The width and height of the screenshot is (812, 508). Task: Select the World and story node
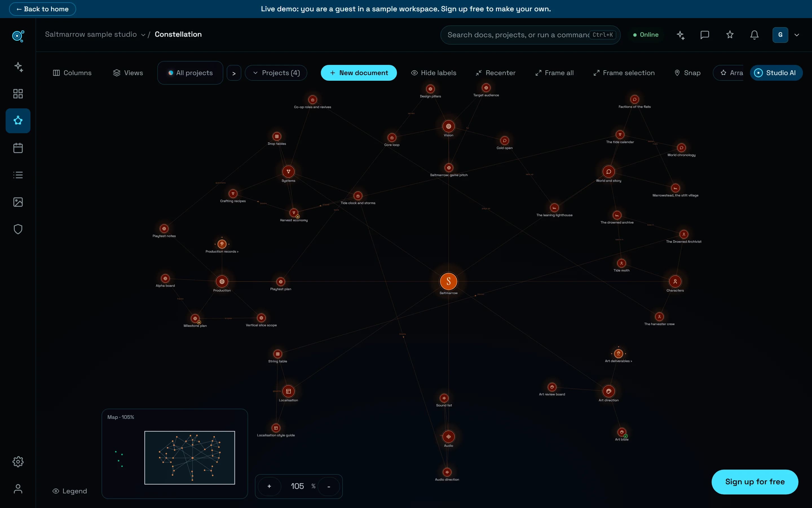[x=609, y=172]
